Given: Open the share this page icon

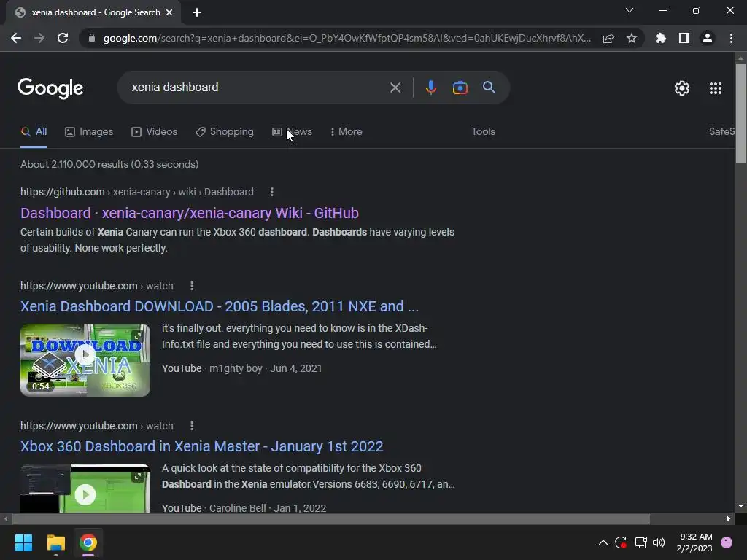Looking at the screenshot, I should tap(608, 39).
